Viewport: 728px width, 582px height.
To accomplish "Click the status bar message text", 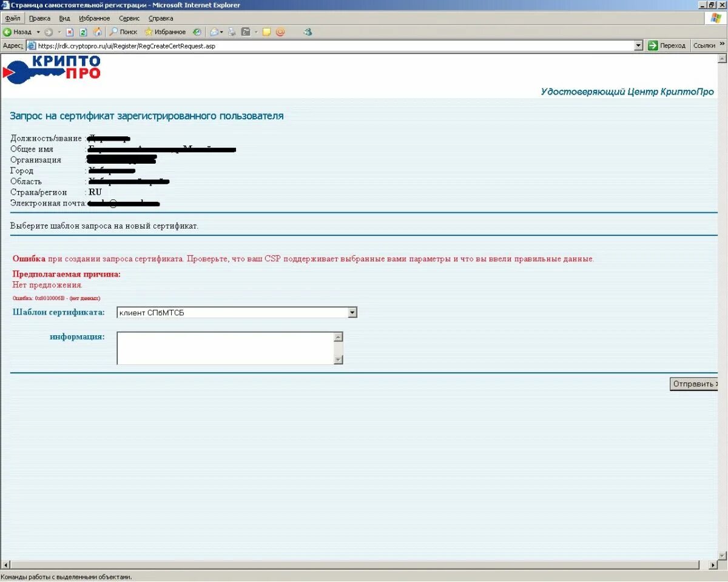I will tap(67, 577).
